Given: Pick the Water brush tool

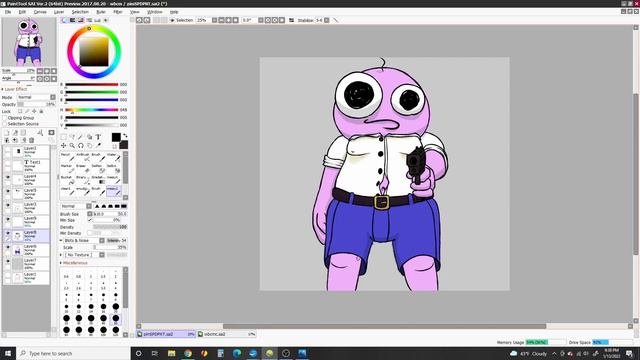Looking at the screenshot, I should coord(113,157).
